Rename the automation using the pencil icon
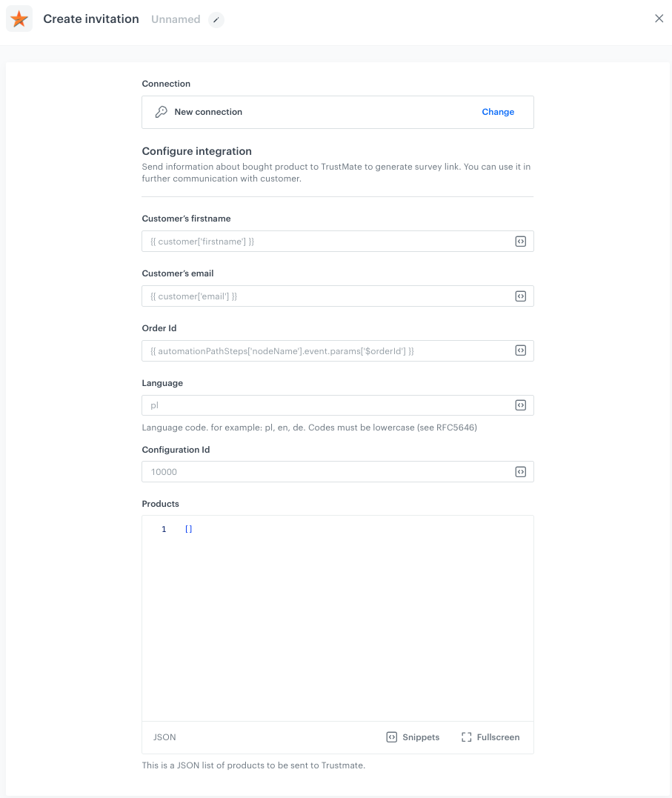The image size is (672, 798). [216, 20]
